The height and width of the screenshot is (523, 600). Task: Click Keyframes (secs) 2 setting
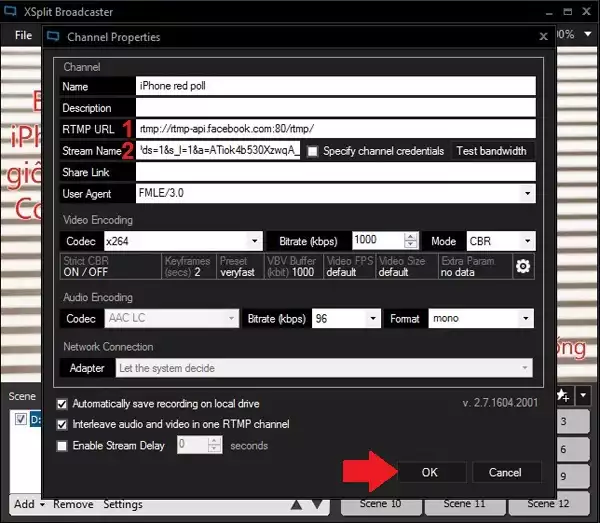click(189, 266)
